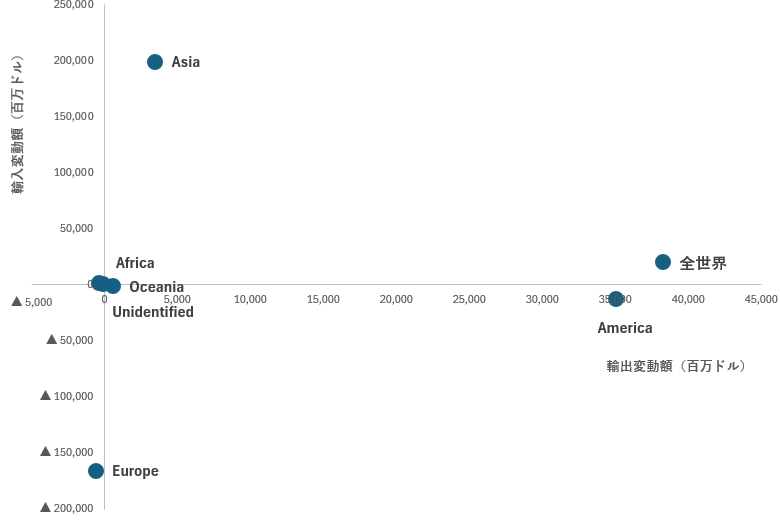Screen dimensions: 780x525
Task: Click the 45,000 horizontal axis label
Action: pos(761,299)
